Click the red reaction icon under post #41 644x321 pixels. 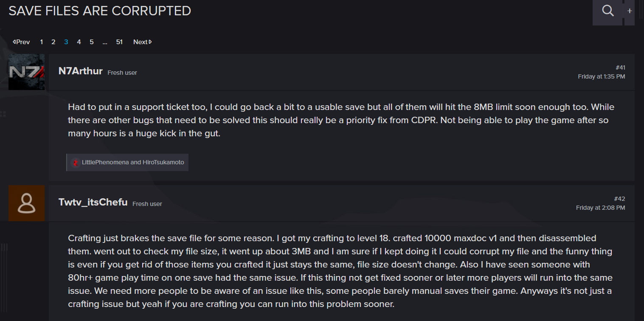tap(76, 163)
